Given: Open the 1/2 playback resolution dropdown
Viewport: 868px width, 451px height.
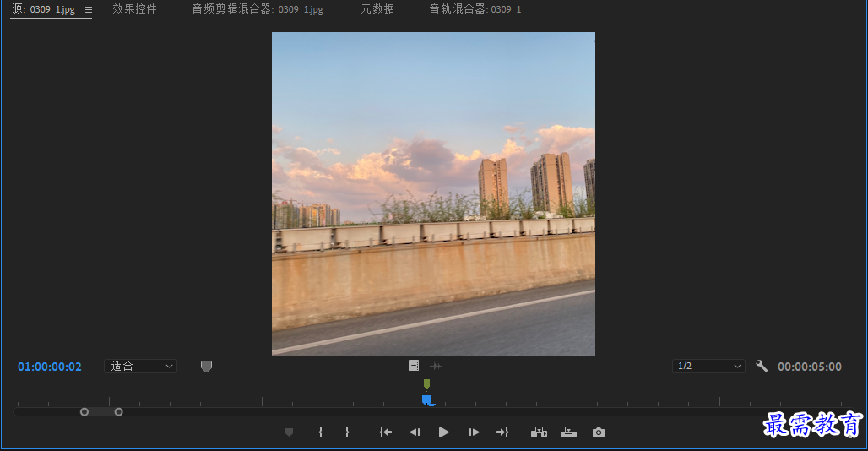Looking at the screenshot, I should (x=708, y=366).
